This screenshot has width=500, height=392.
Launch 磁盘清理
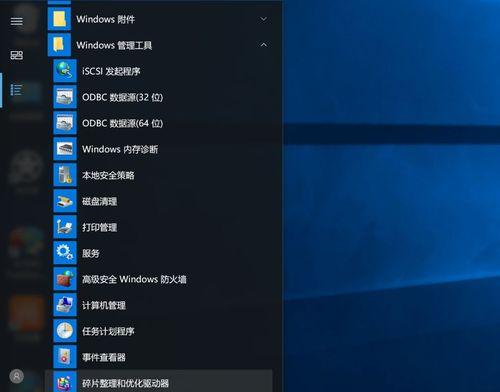point(99,201)
